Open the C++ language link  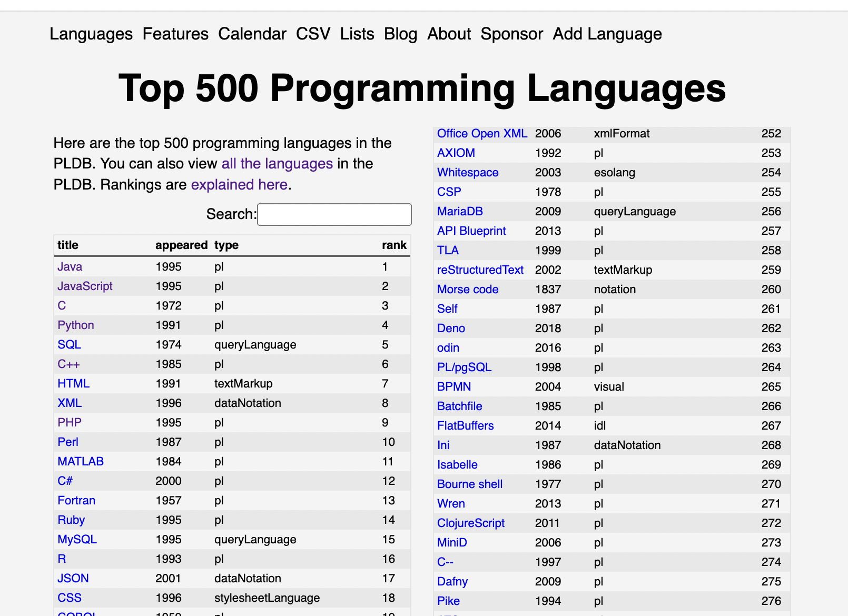click(x=68, y=364)
